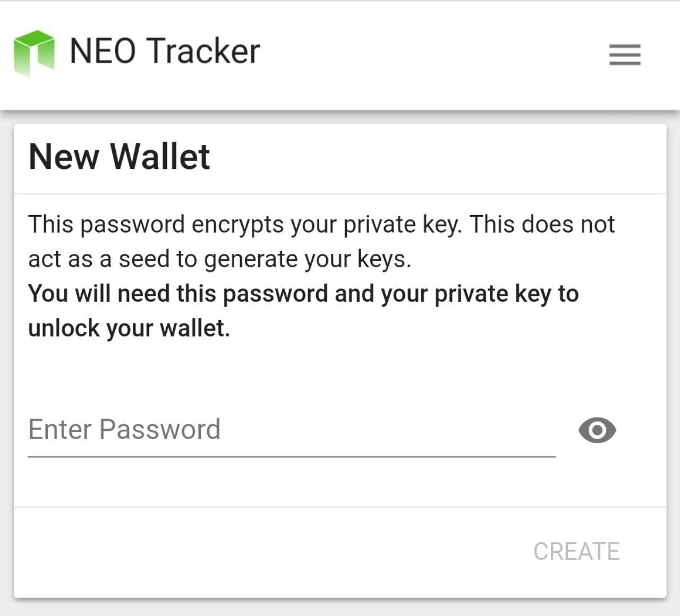680x616 pixels.
Task: Click the Enter Password placeholder label
Action: (124, 429)
